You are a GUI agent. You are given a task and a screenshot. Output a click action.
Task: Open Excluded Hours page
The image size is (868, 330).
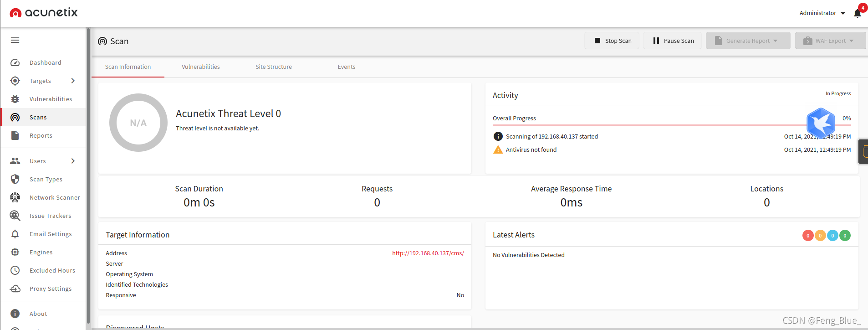coord(43,270)
